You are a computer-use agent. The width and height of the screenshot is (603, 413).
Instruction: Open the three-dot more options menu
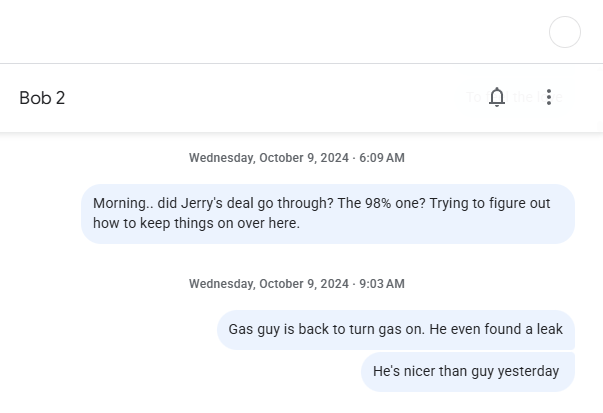tap(549, 97)
